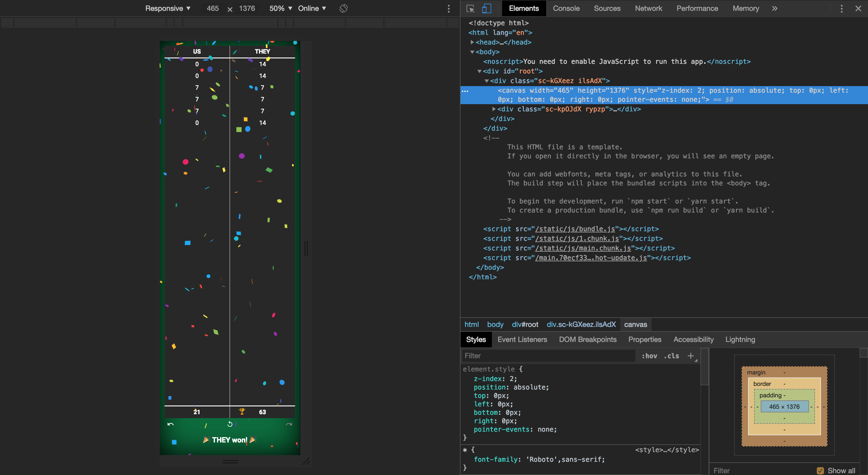This screenshot has width=868, height=475.
Task: Enable the Show all checkbox
Action: tap(821, 470)
